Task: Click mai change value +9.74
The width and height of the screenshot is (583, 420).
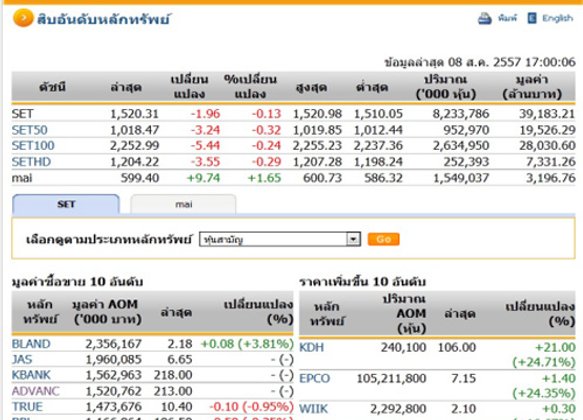Action: [203, 178]
